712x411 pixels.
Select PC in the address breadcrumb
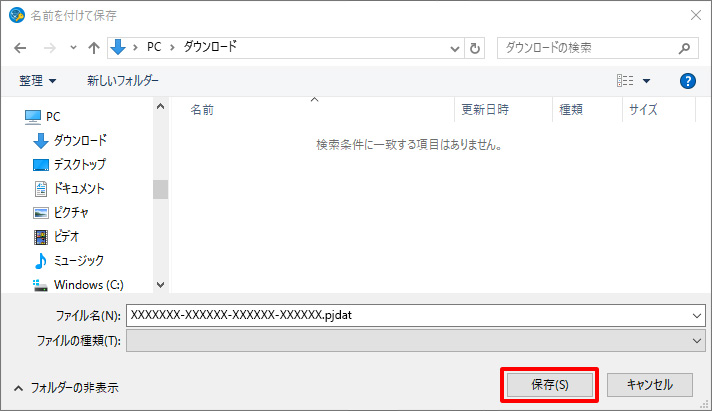[154, 47]
